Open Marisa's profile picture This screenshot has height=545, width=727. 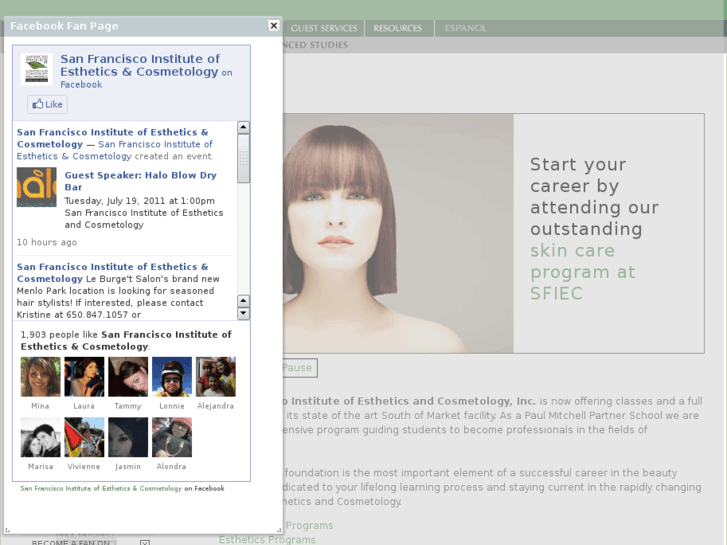tap(40, 437)
